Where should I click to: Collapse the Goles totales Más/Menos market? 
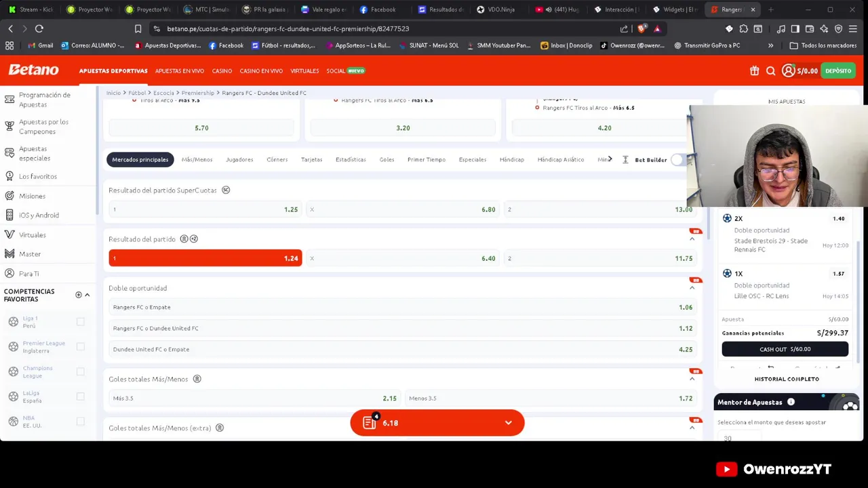click(692, 379)
